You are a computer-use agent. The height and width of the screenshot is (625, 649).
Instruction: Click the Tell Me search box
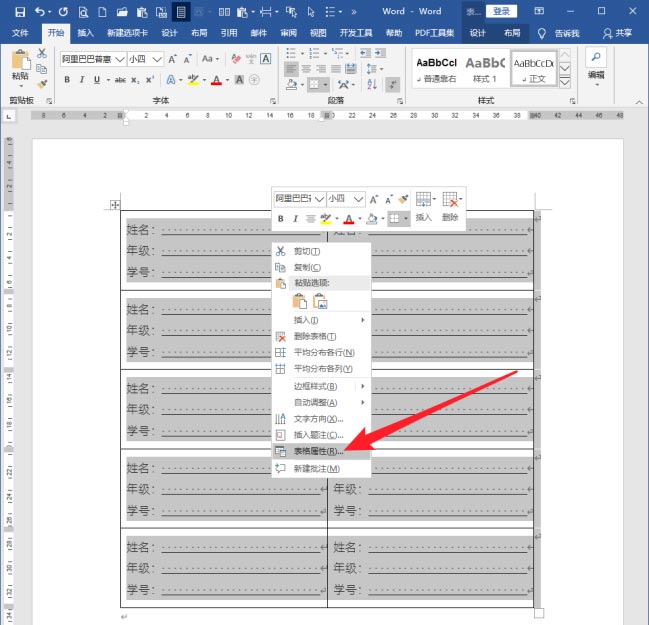point(559,33)
